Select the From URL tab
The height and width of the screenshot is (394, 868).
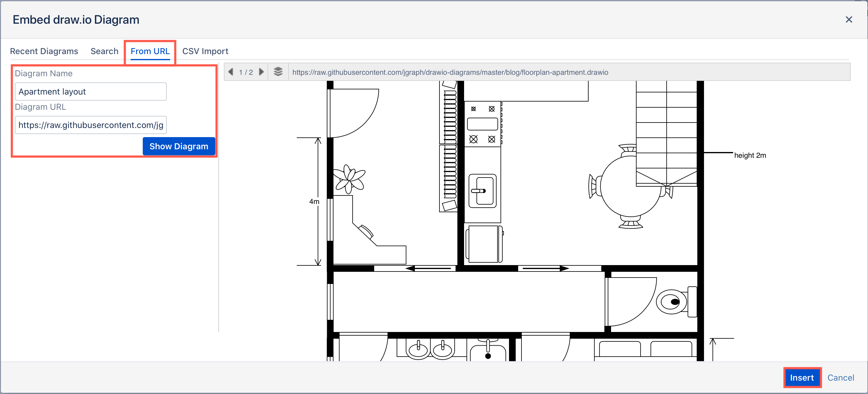pyautogui.click(x=150, y=51)
